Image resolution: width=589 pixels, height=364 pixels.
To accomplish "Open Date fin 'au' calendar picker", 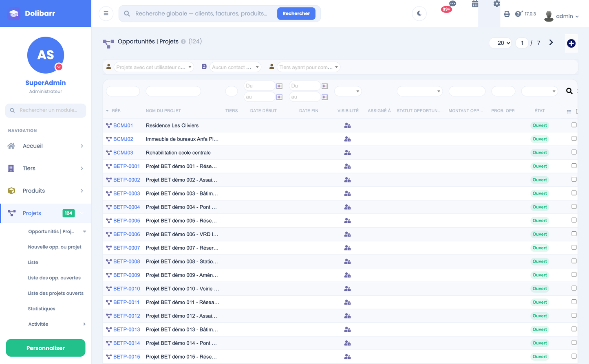I will click(324, 97).
